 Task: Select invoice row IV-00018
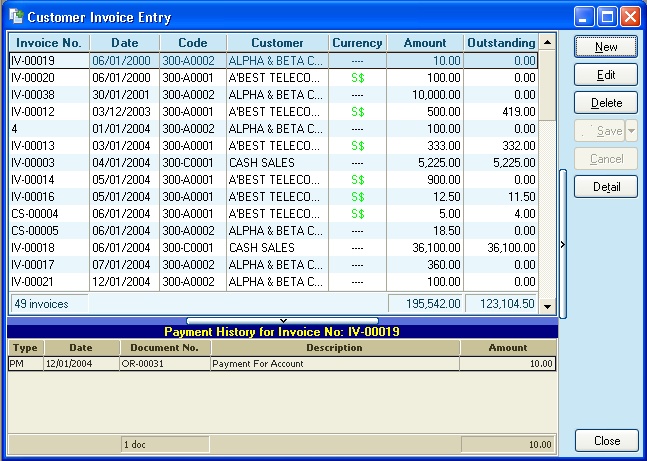coord(274,248)
